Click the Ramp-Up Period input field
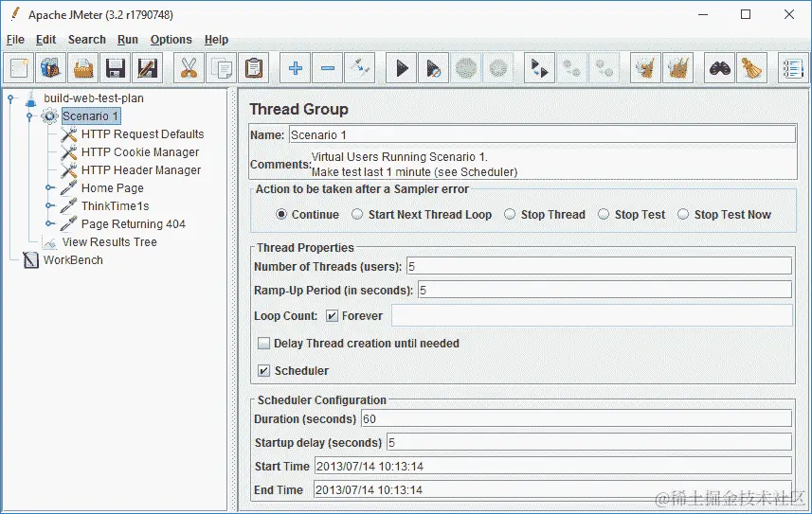 [x=604, y=291]
